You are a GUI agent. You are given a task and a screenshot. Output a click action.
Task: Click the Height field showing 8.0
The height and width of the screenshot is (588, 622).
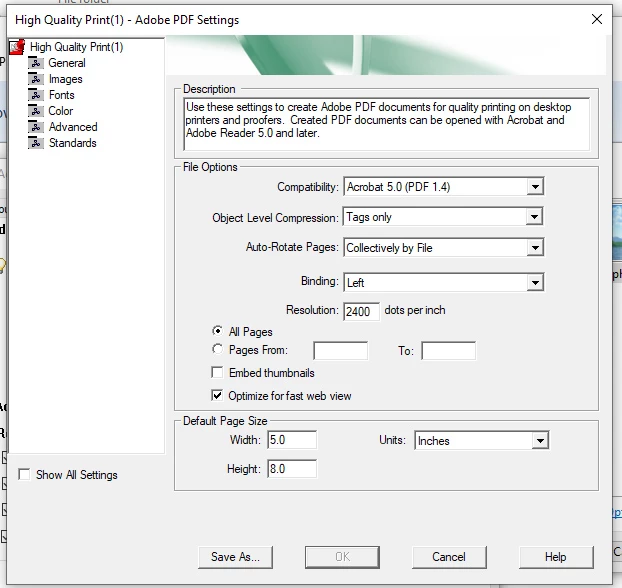coord(292,469)
